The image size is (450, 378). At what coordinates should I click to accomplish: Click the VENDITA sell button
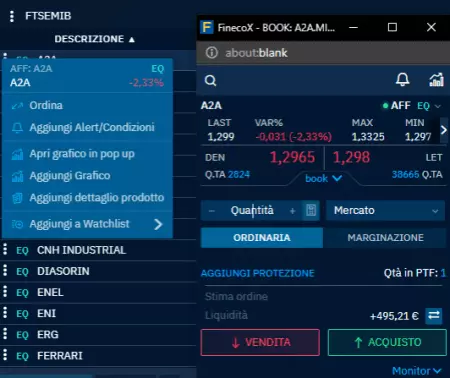pyautogui.click(x=260, y=342)
